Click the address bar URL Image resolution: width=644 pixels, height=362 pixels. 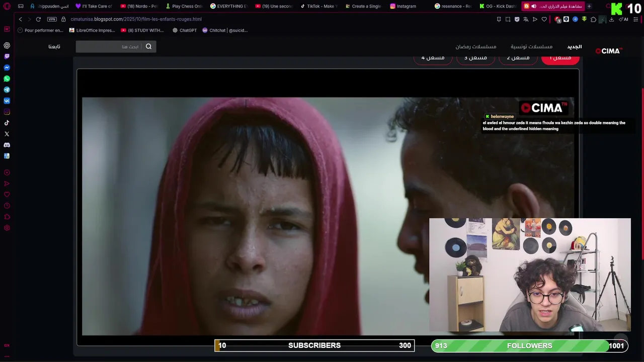(136, 19)
